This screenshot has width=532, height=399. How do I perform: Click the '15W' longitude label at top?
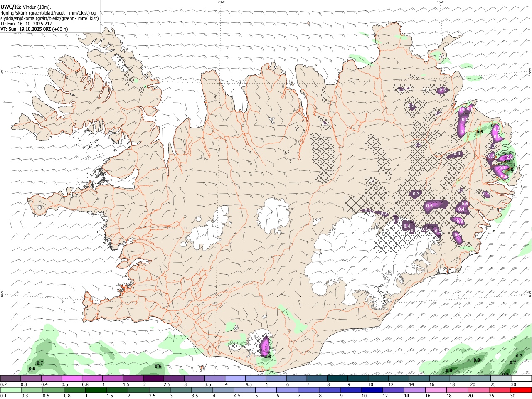click(440, 2)
